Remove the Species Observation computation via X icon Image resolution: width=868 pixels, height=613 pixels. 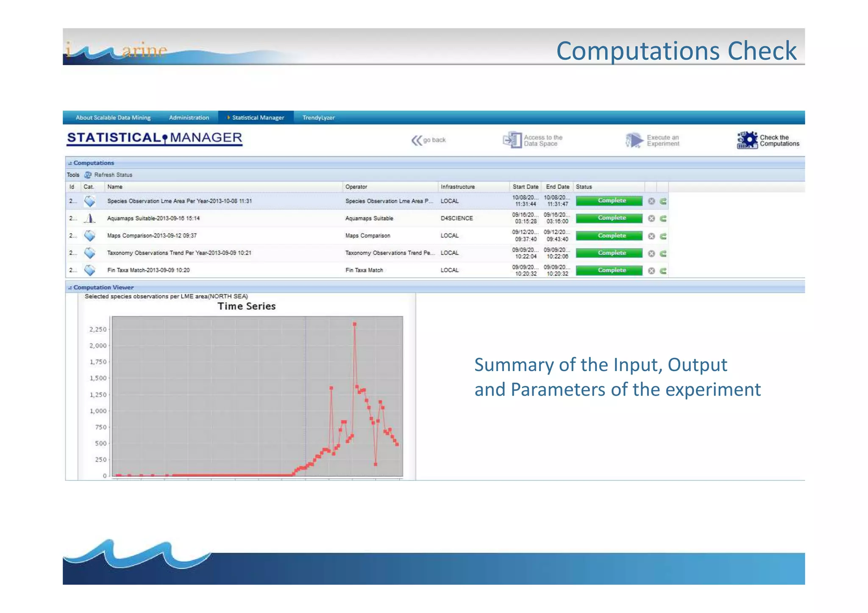pyautogui.click(x=651, y=201)
